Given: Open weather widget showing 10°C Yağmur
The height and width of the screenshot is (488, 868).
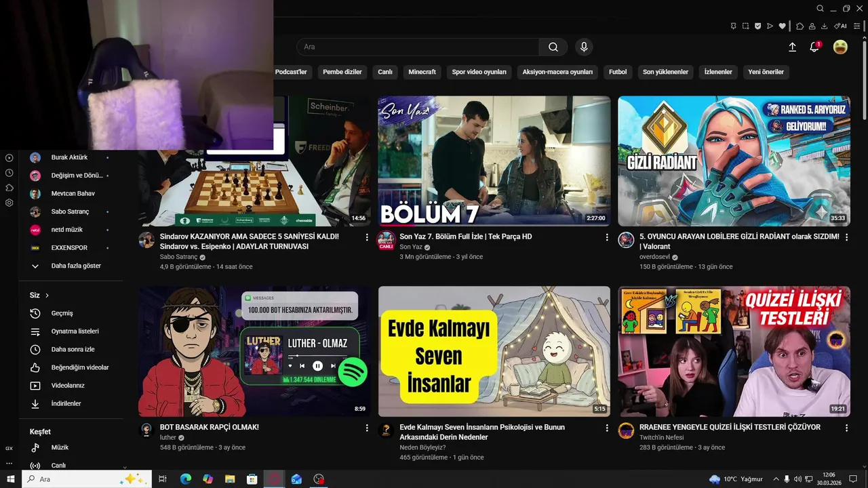Looking at the screenshot, I should tap(736, 479).
